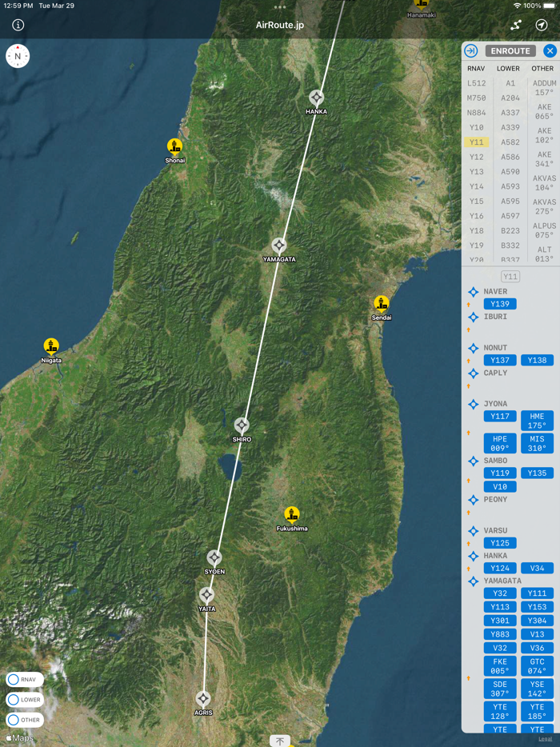Toggle the LOWER layer switch
Screen dimensions: 560x747
pyautogui.click(x=25, y=699)
